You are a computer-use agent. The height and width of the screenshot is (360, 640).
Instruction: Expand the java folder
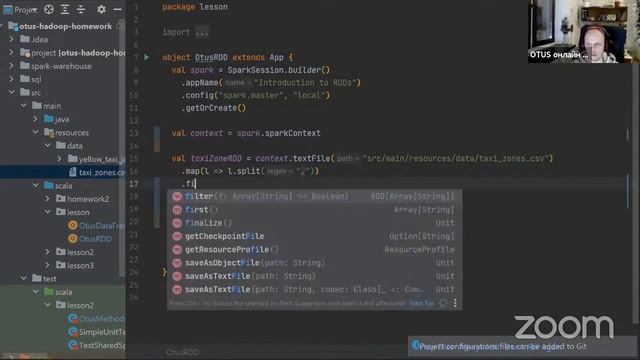[x=36, y=119]
